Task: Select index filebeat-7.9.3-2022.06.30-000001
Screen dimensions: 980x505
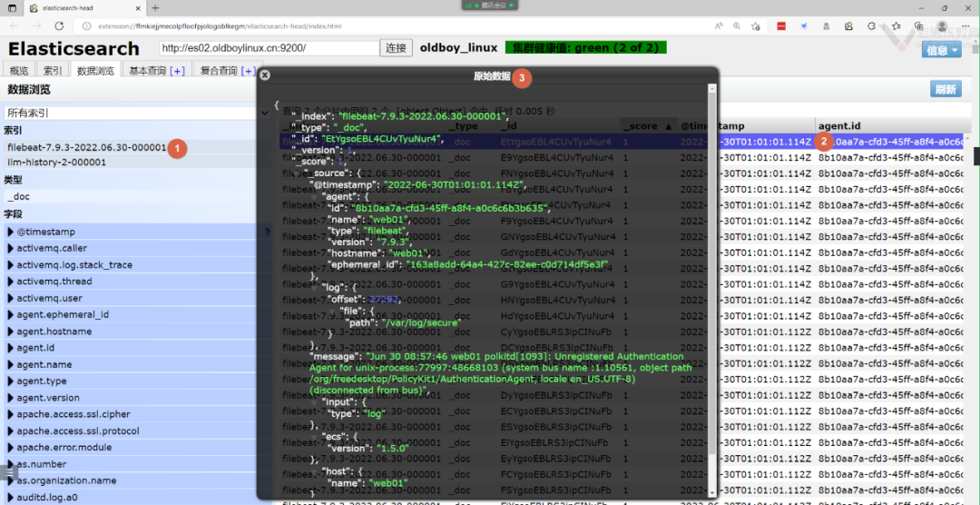Action: [x=87, y=147]
